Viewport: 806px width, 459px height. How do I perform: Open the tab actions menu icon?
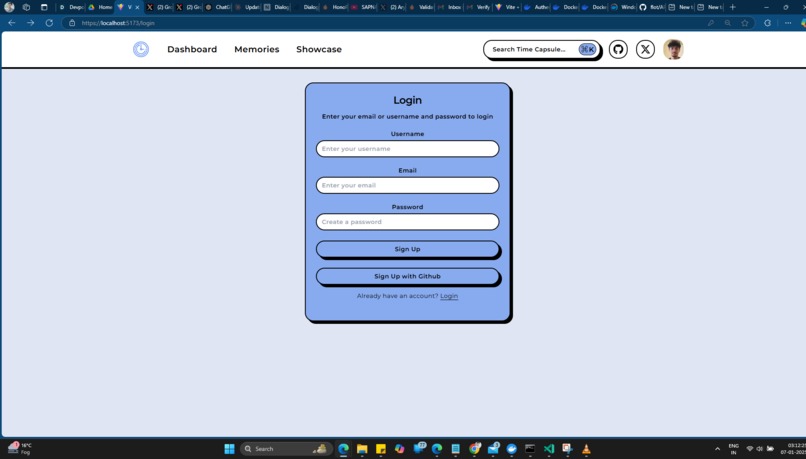pos(44,7)
